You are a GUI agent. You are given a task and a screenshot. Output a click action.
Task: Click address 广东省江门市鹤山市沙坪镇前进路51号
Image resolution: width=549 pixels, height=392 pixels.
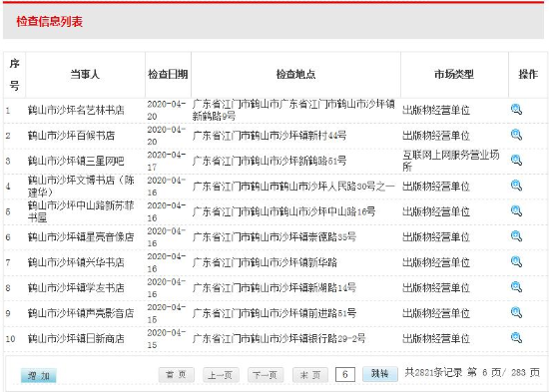click(x=274, y=313)
